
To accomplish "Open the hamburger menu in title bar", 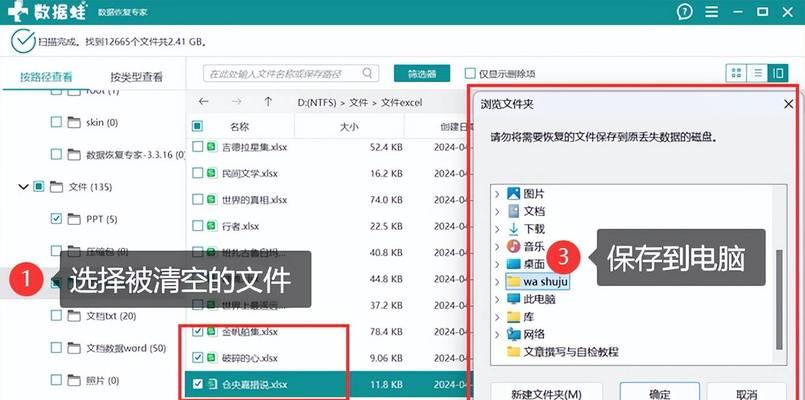I will point(712,12).
